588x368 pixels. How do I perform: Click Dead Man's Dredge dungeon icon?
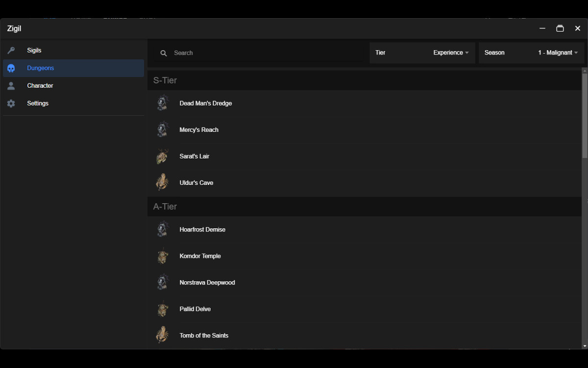(163, 104)
